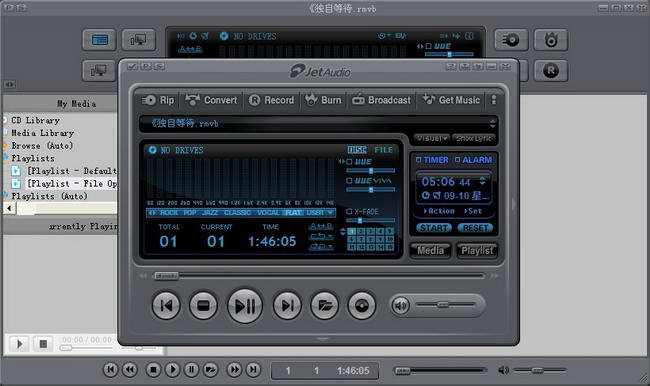The height and width of the screenshot is (386, 650).
Task: Click Next track in the JetAudio window
Action: click(287, 306)
